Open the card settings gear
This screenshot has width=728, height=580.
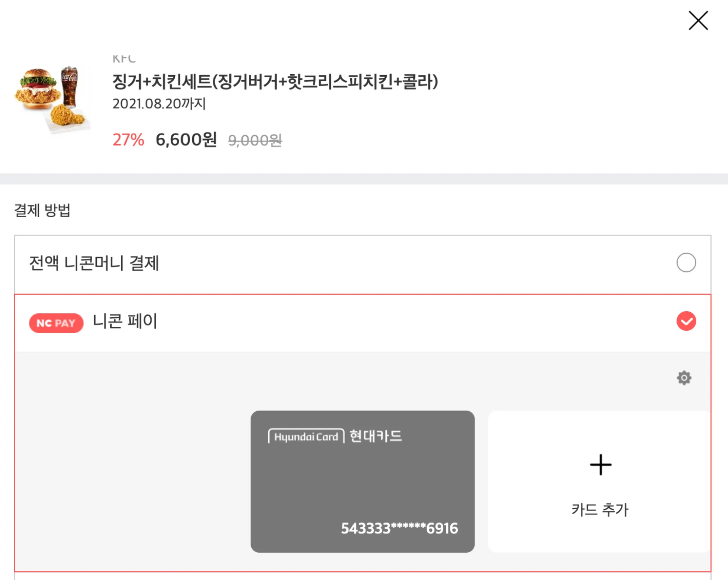[x=684, y=378]
